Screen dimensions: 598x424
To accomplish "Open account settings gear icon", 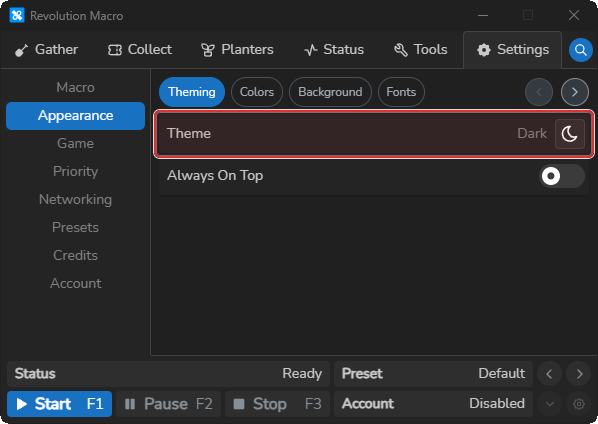I will pos(579,404).
